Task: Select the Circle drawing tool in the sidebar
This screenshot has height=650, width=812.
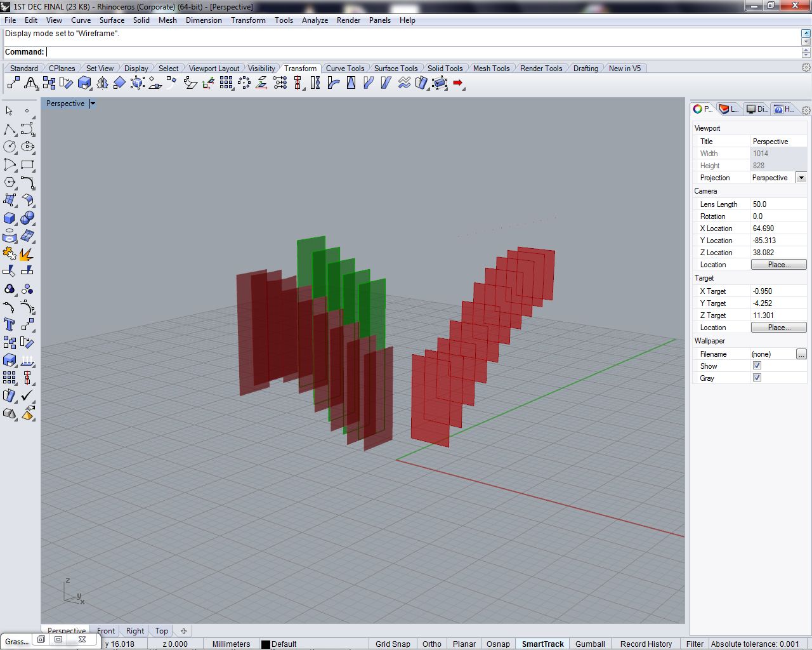Action: 10,147
